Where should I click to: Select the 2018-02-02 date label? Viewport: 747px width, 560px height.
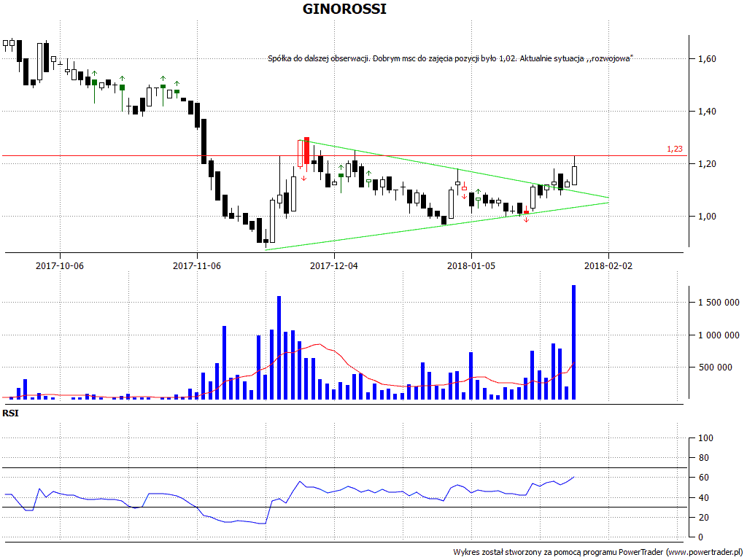point(608,265)
